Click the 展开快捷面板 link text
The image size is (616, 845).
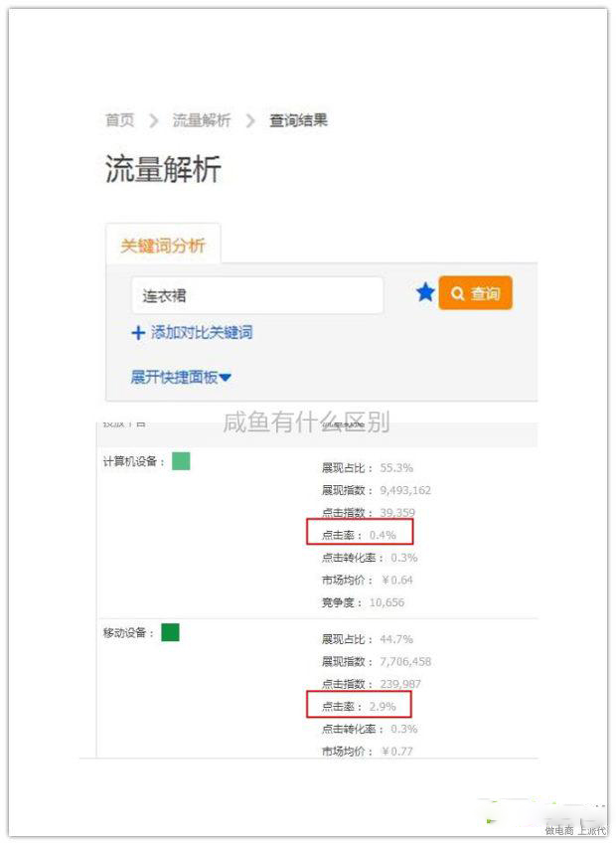[174, 377]
